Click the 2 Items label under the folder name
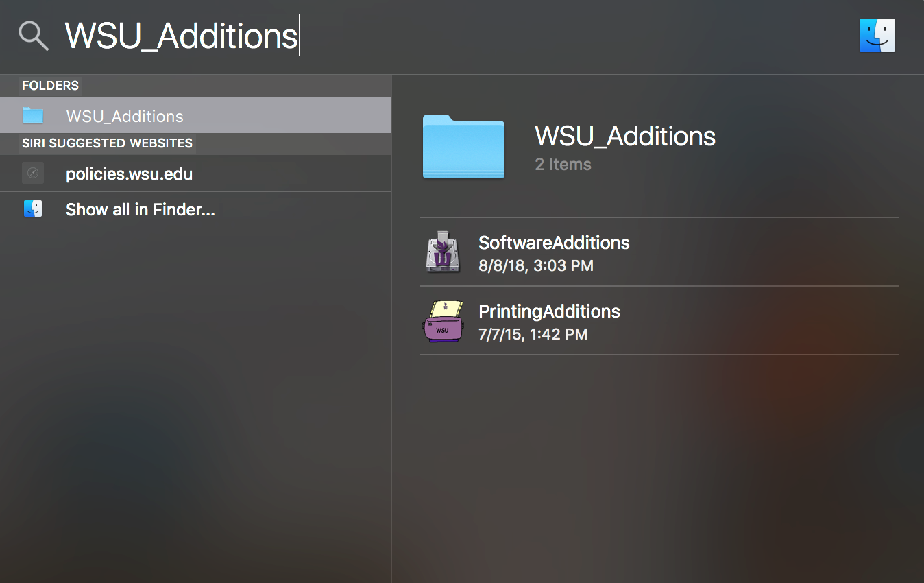The height and width of the screenshot is (583, 924). (x=563, y=165)
